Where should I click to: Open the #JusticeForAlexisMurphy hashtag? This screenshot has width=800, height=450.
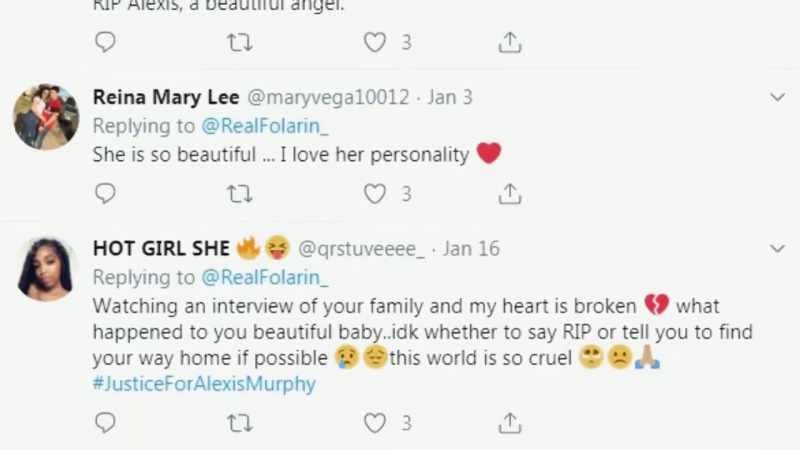[204, 384]
